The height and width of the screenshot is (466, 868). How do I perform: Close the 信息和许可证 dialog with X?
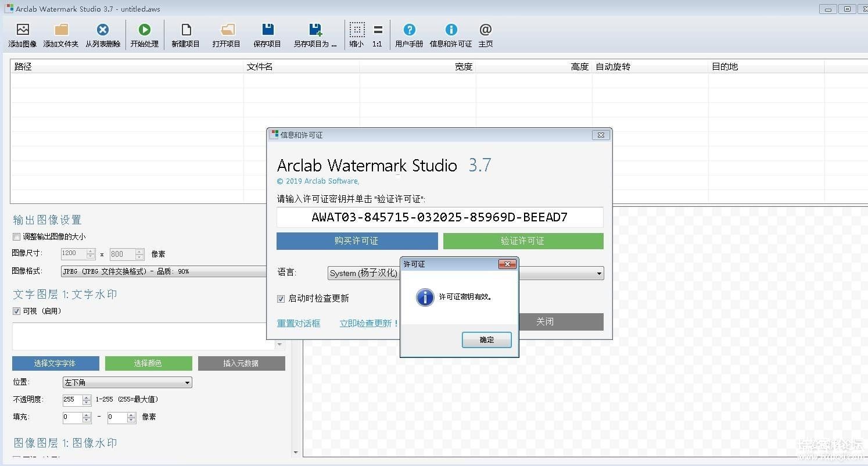[601, 135]
